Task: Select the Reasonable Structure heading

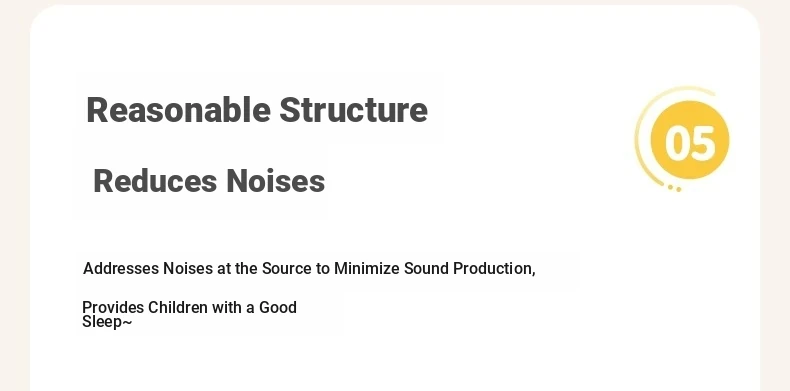Action: pos(257,110)
